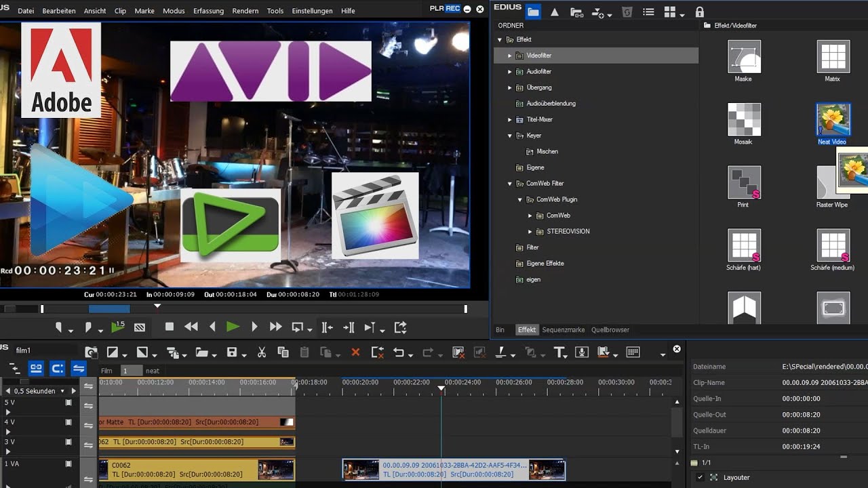The height and width of the screenshot is (488, 868).
Task: Click the open project folder icon in timeline toolbar
Action: point(201,352)
